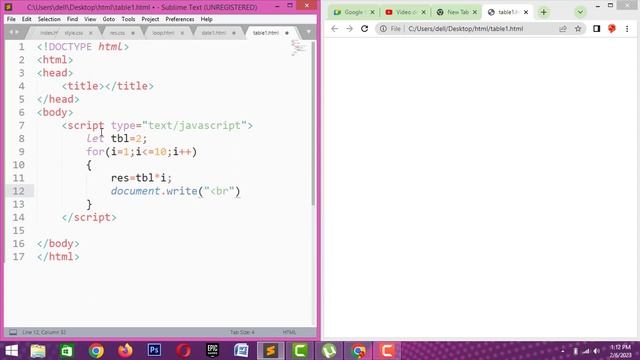Change Tab Size 4 in status bar
640x360 pixels.
click(242, 332)
